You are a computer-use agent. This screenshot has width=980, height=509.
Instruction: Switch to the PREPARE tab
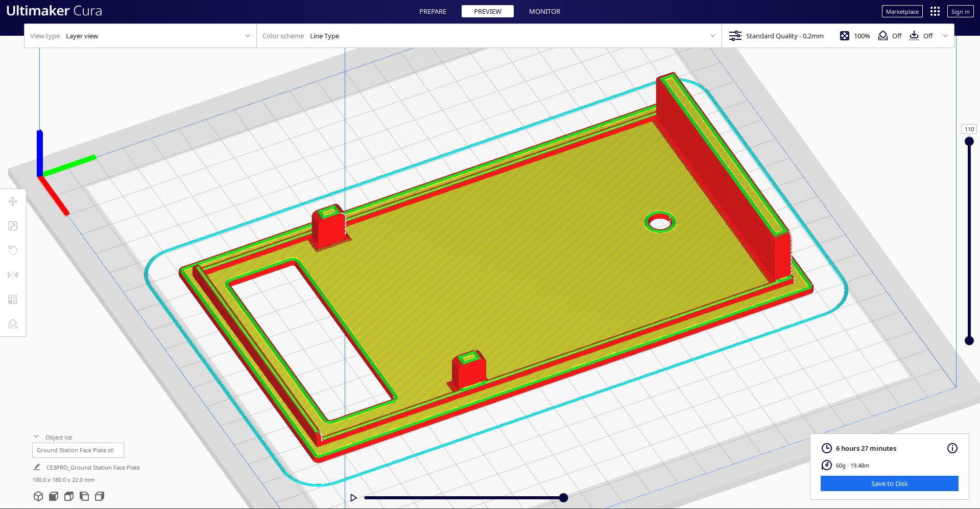click(433, 11)
